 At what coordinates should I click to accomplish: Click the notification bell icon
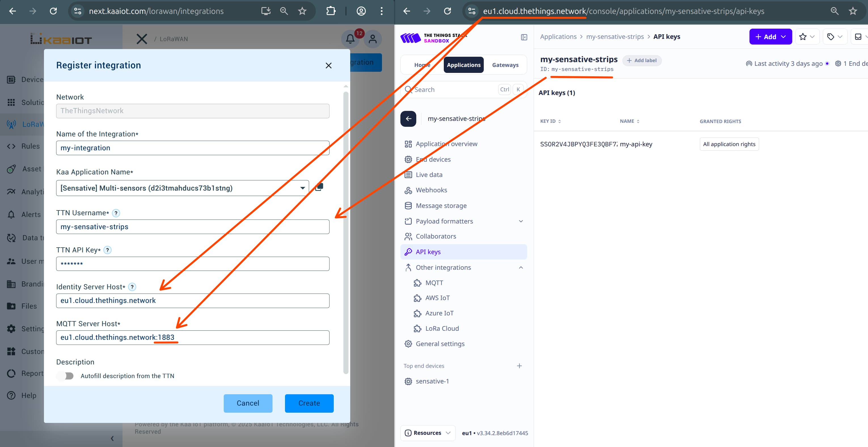click(350, 39)
